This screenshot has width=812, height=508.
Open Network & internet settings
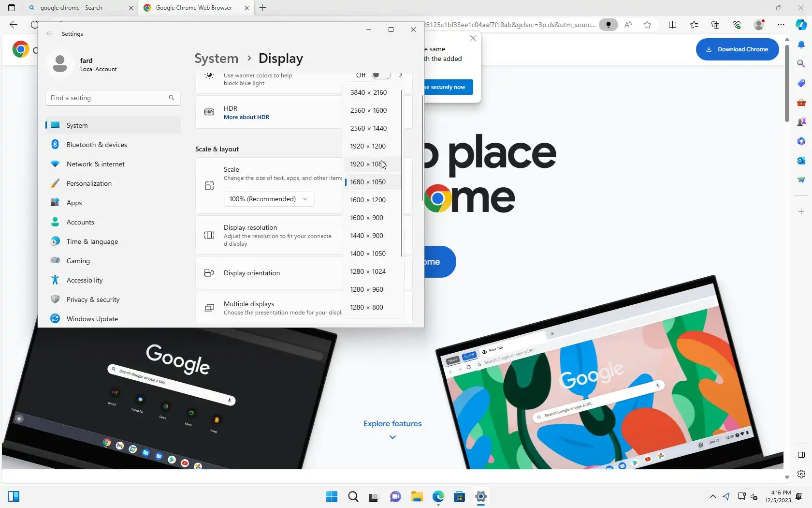[113, 164]
